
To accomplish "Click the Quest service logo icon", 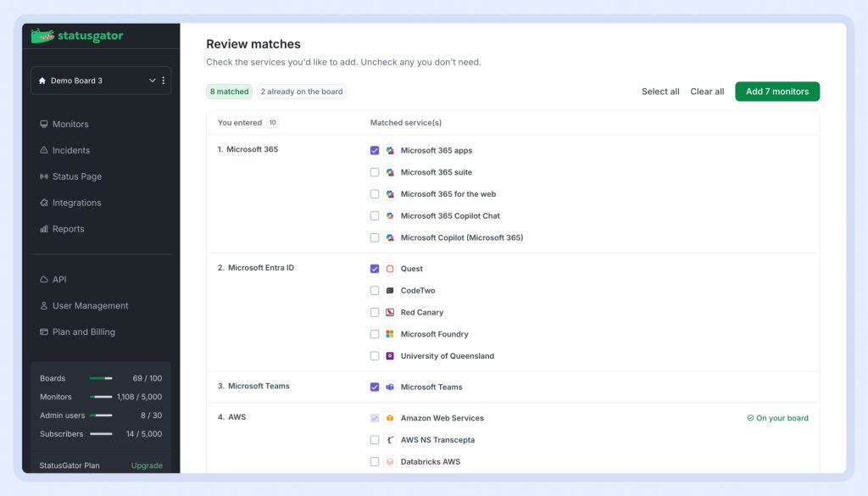I will pos(390,269).
